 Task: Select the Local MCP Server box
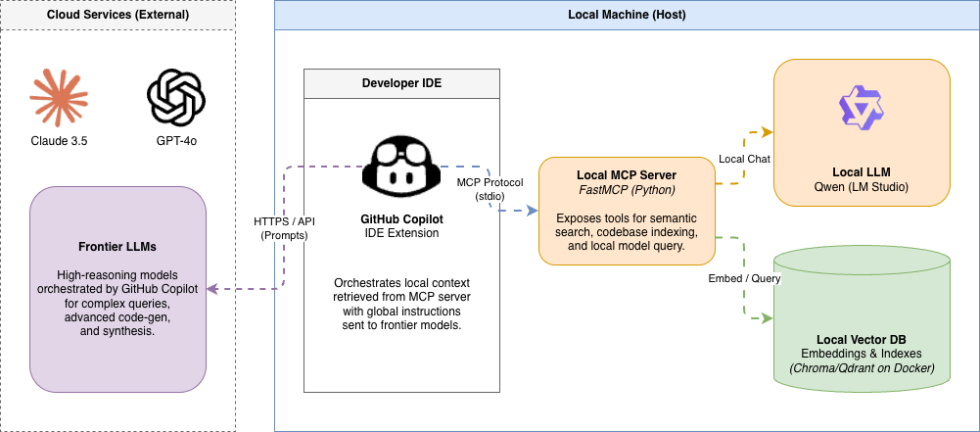click(x=627, y=211)
